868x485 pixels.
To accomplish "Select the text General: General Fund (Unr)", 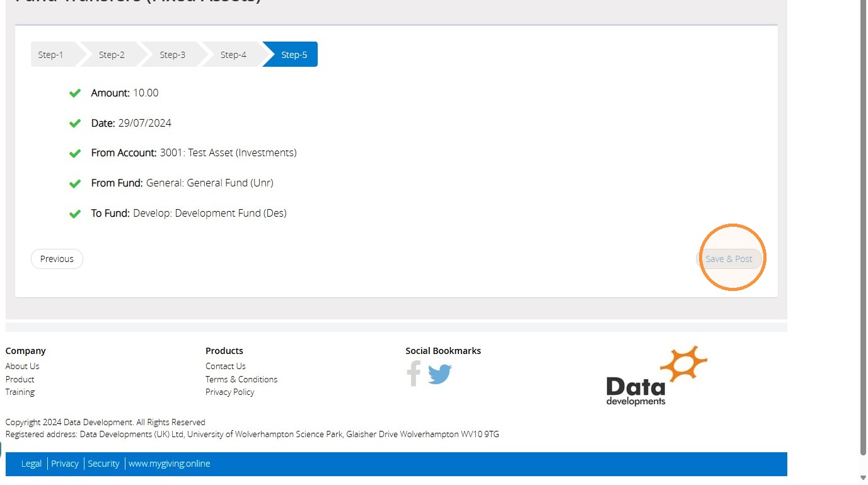I will (210, 183).
